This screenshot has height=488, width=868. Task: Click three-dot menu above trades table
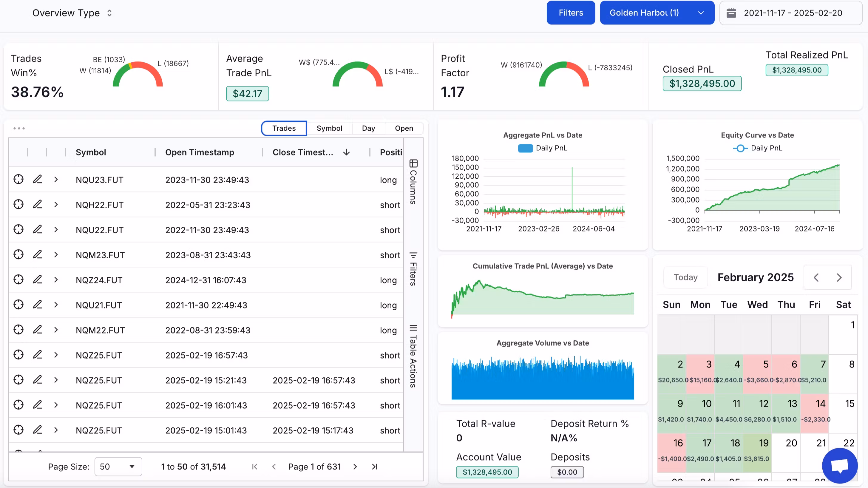(19, 128)
